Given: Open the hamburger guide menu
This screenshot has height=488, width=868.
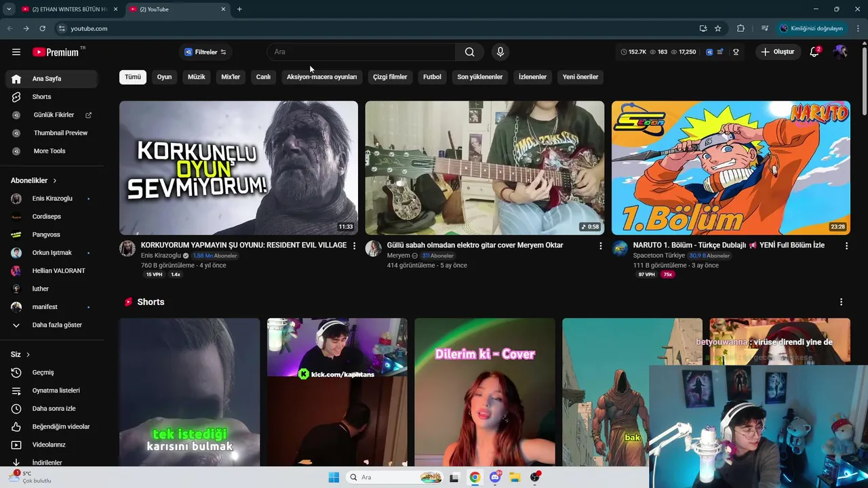Looking at the screenshot, I should (16, 52).
